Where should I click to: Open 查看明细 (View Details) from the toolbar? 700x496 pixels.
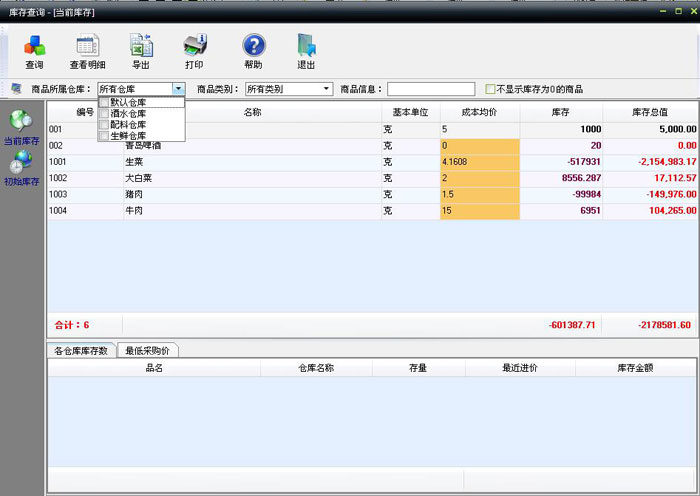pyautogui.click(x=86, y=50)
